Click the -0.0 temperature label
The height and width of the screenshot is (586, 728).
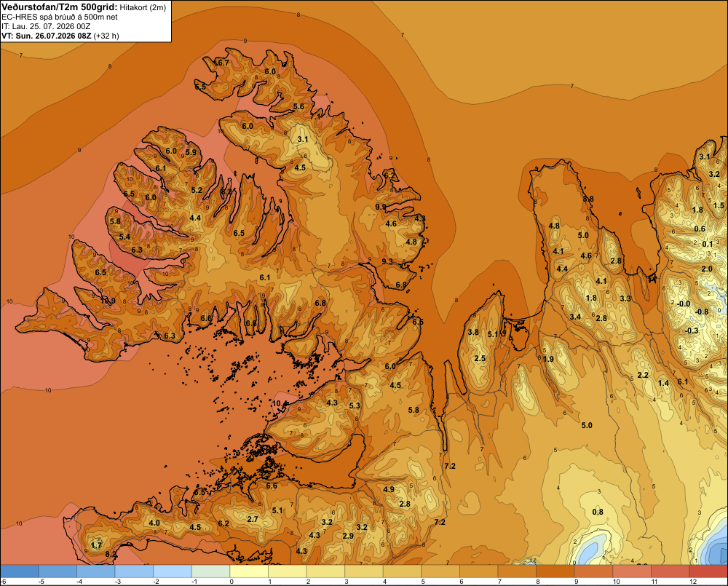click(x=684, y=304)
